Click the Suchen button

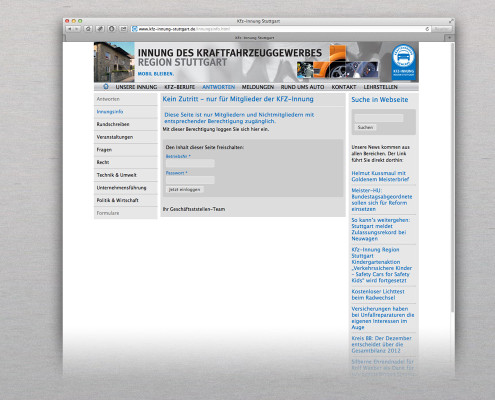click(x=365, y=127)
